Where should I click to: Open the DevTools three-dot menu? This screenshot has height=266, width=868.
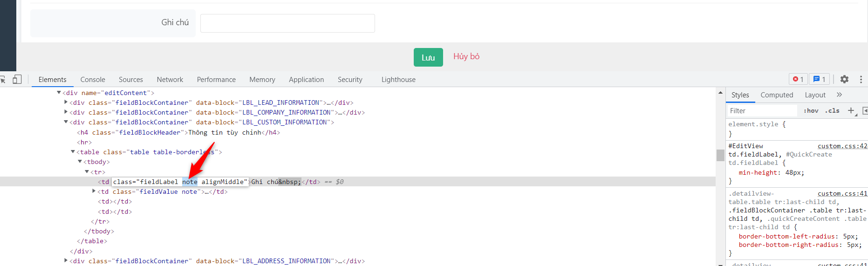(861, 79)
